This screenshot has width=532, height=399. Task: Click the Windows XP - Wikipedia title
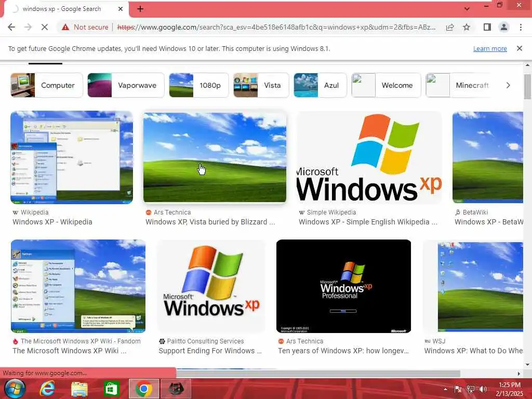[52, 222]
